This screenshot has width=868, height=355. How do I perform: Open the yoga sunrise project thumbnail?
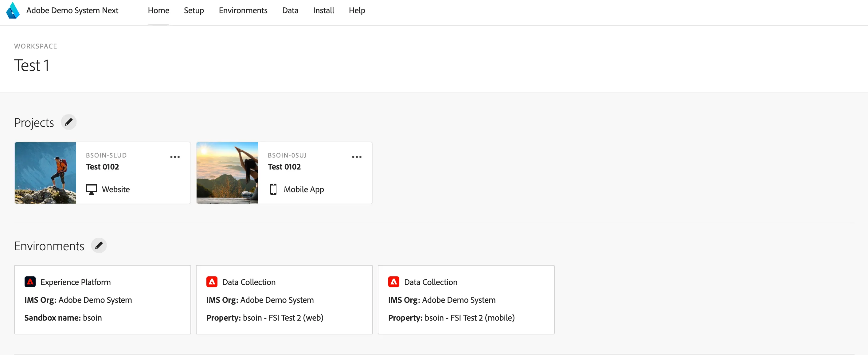(227, 173)
